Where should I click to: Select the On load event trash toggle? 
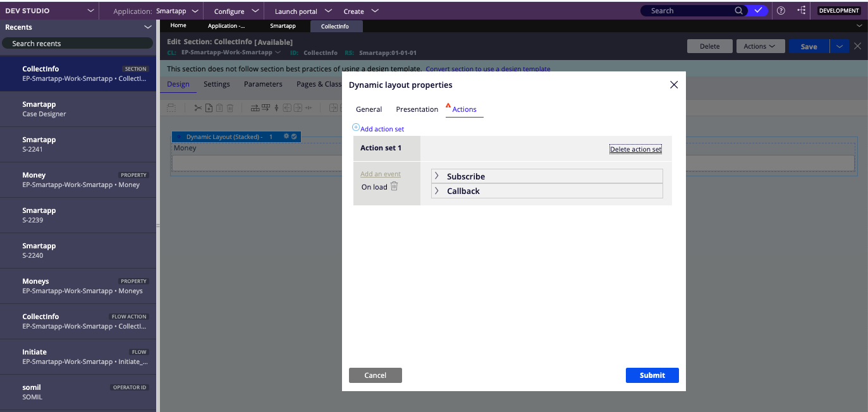point(394,187)
